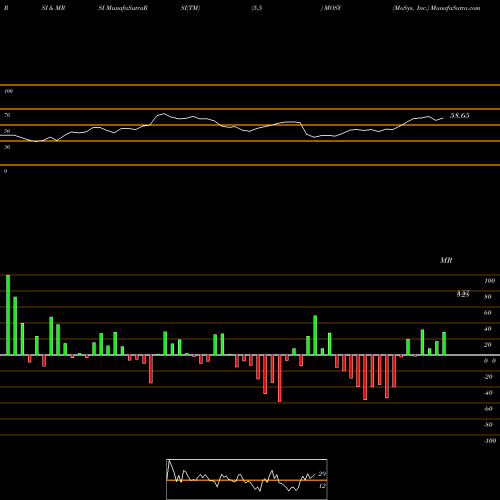Open the mini RSI overview thumbnail chart

point(247,479)
